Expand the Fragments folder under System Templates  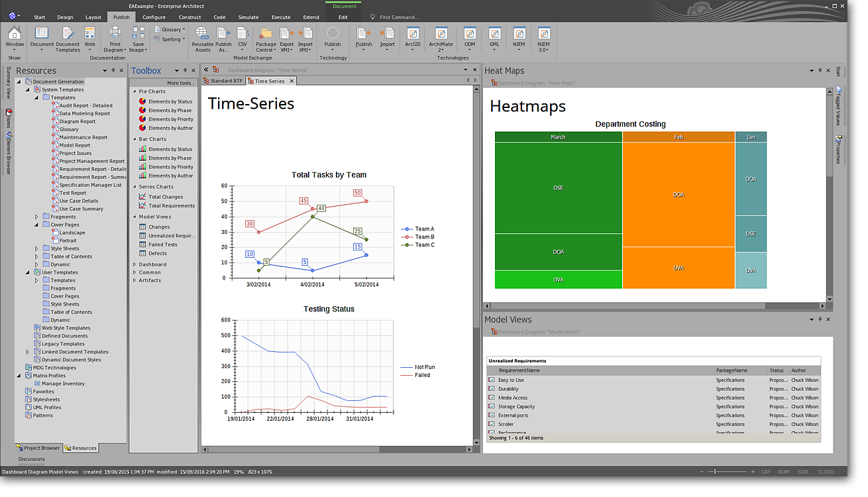(x=37, y=217)
